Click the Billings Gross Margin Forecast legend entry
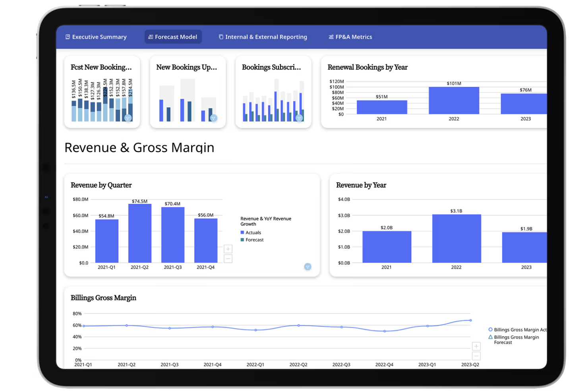 (516, 340)
